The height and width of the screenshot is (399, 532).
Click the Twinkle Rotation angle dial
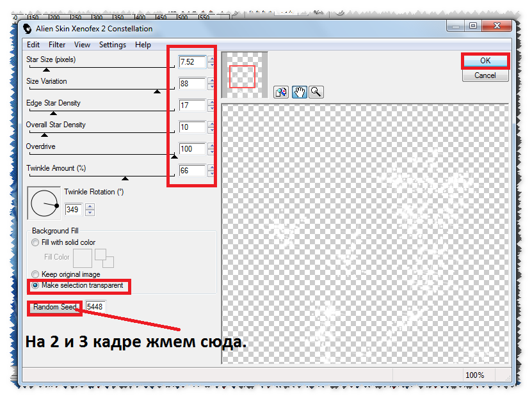tap(44, 203)
